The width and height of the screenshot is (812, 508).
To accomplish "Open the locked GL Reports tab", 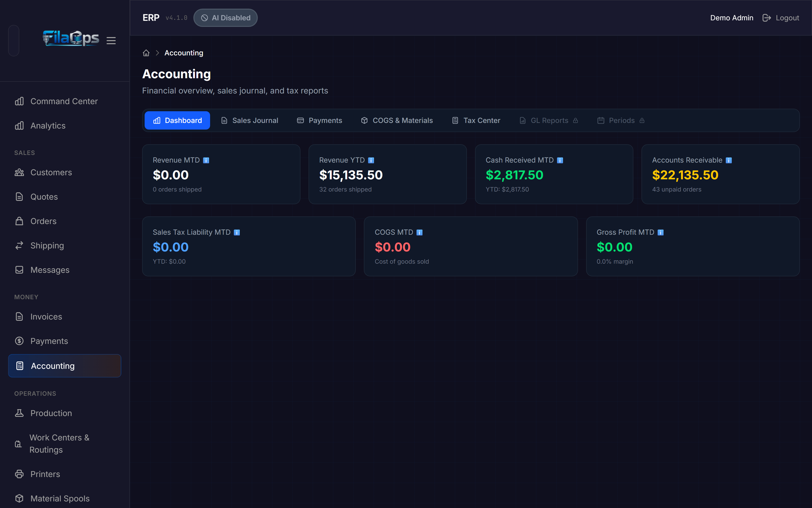I will (x=549, y=121).
